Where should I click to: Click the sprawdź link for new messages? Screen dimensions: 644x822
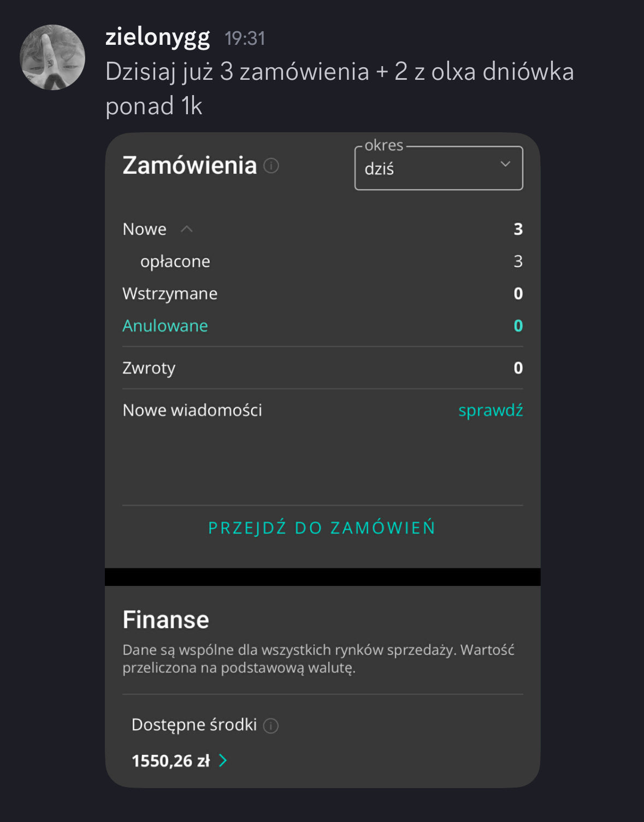[491, 410]
